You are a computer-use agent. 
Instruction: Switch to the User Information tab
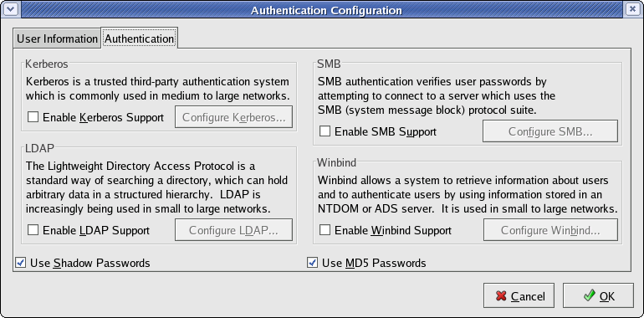pos(57,39)
